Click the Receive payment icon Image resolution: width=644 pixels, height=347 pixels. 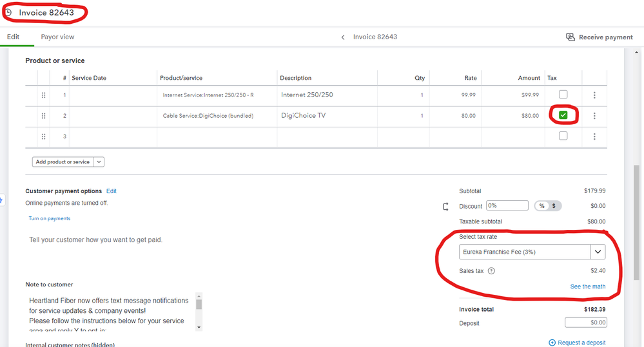click(x=570, y=37)
